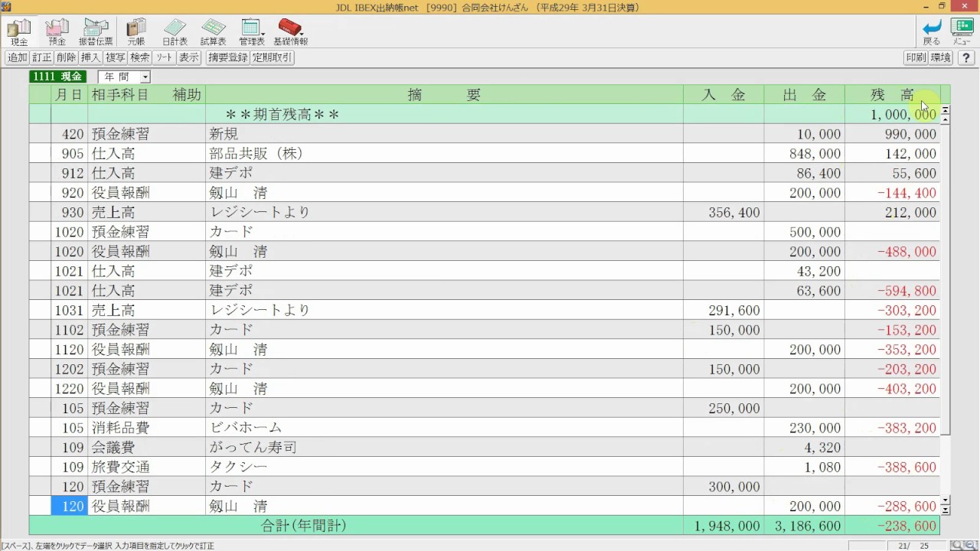Click the 摘要登録 button
Image resolution: width=980 pixels, height=551 pixels.
click(x=227, y=57)
